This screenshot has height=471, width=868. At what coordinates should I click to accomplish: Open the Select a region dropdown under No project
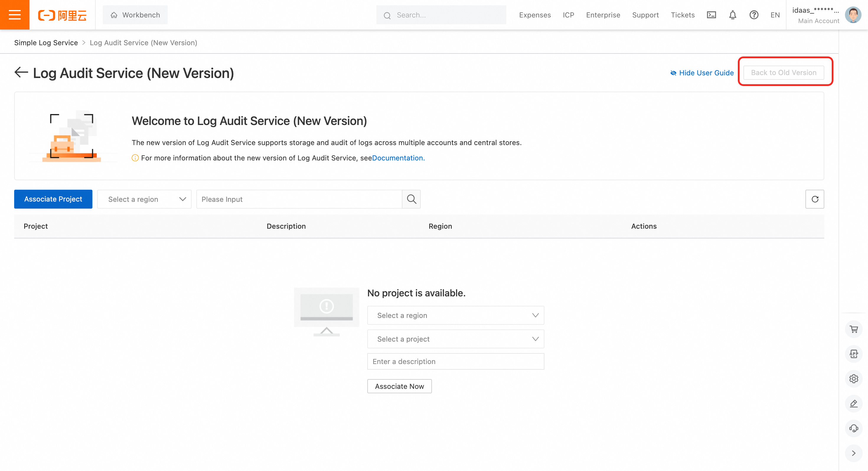point(456,315)
